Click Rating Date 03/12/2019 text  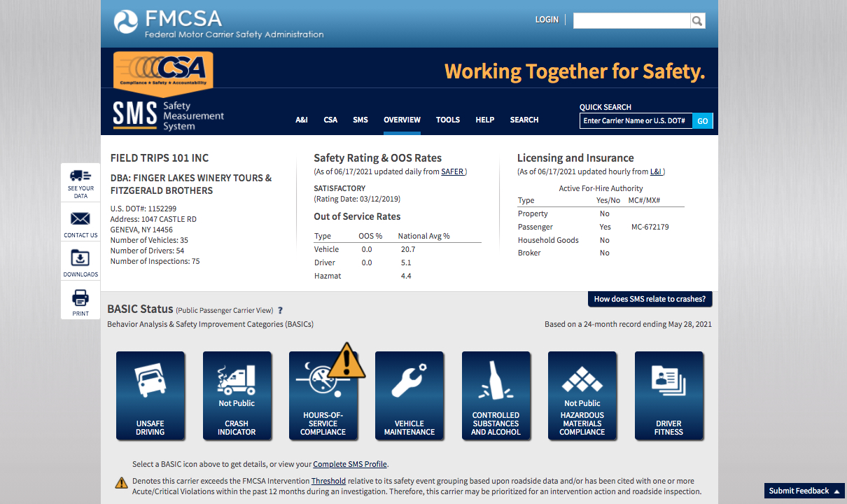[x=357, y=199]
